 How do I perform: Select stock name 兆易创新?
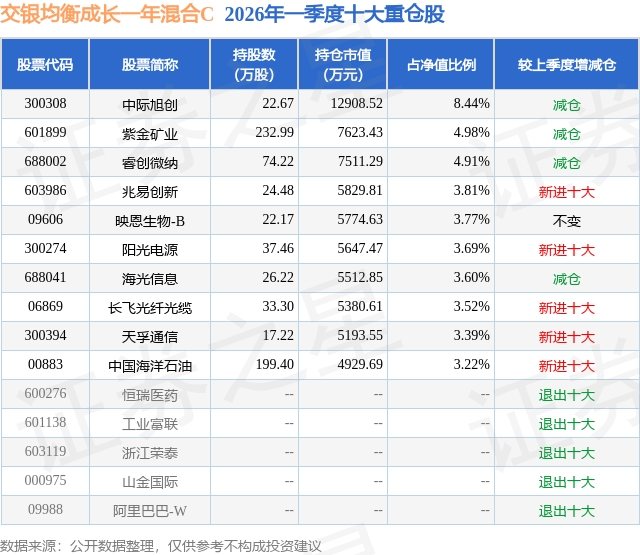coord(150,192)
